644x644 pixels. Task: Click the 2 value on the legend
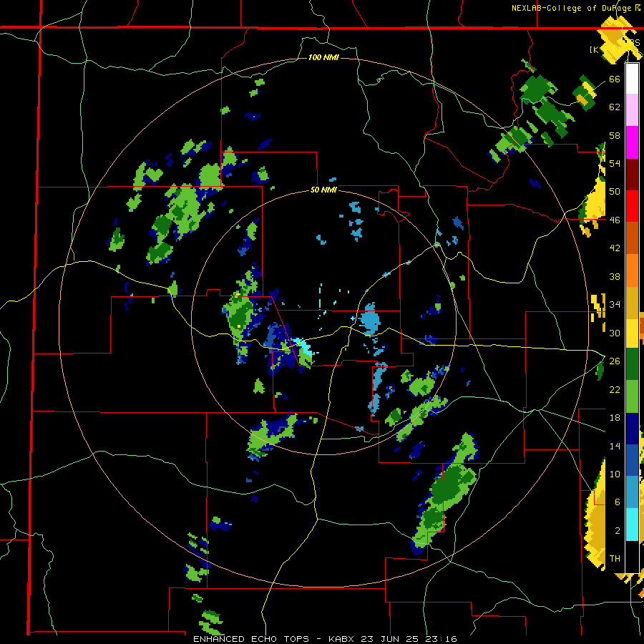[617, 530]
